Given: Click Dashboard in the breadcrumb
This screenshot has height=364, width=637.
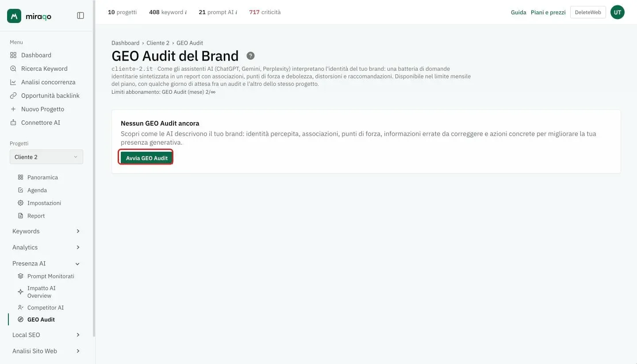Looking at the screenshot, I should click(125, 43).
